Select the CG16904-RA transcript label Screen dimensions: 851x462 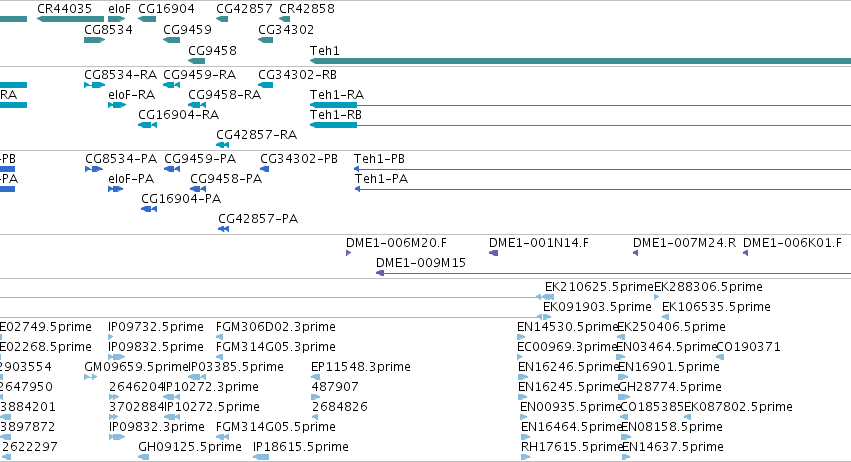click(x=179, y=115)
